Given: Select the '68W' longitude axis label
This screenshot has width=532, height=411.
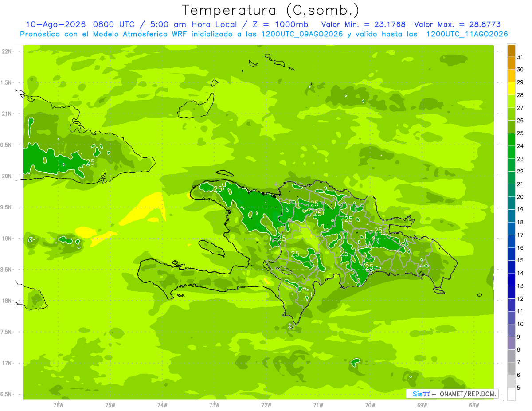Looking at the screenshot, I should coord(474,405).
